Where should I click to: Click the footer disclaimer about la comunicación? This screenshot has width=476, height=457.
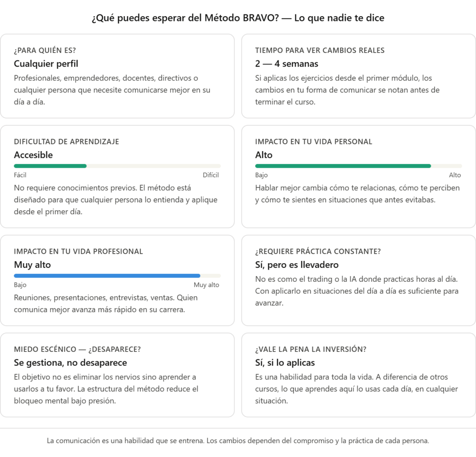click(238, 441)
